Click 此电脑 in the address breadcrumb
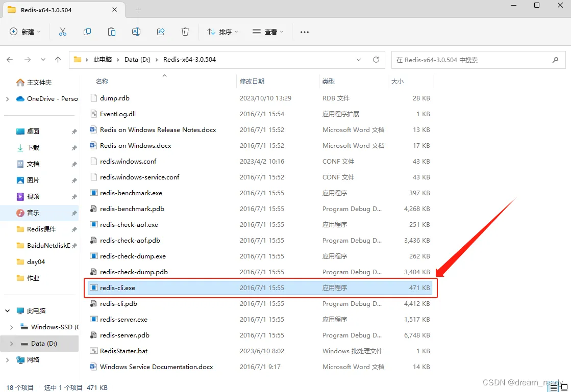Screen dimensions: 571x392 coord(103,60)
